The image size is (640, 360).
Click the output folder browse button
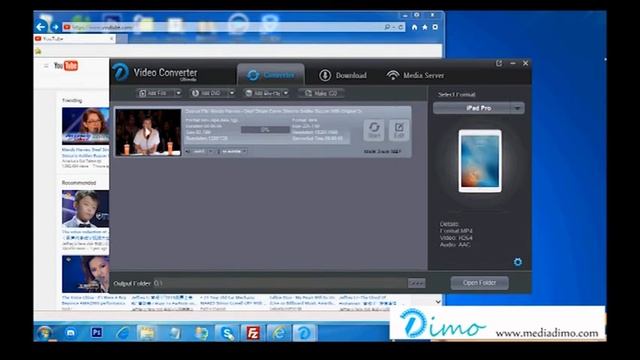(x=416, y=283)
